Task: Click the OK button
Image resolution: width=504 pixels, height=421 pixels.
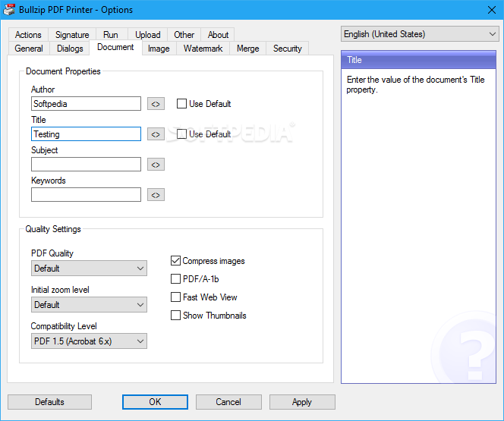Action: (x=155, y=402)
